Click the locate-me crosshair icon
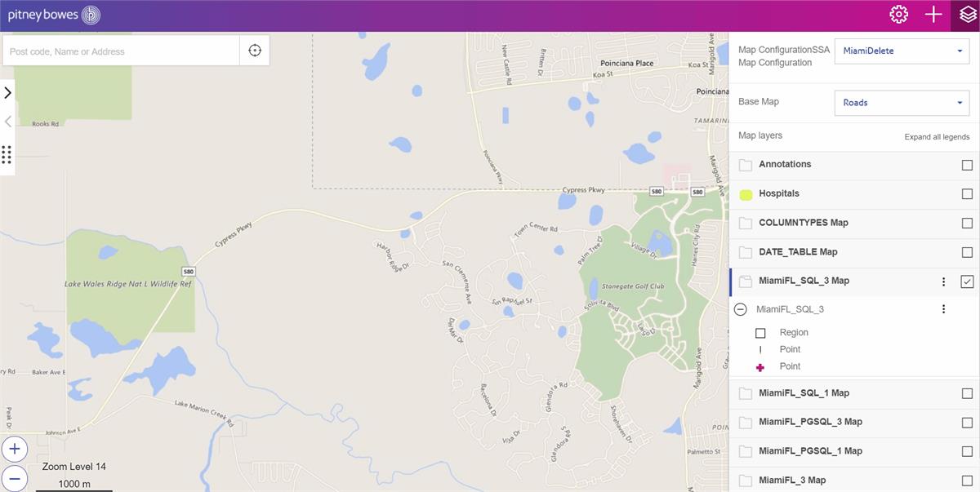The width and height of the screenshot is (980, 492). tap(255, 51)
